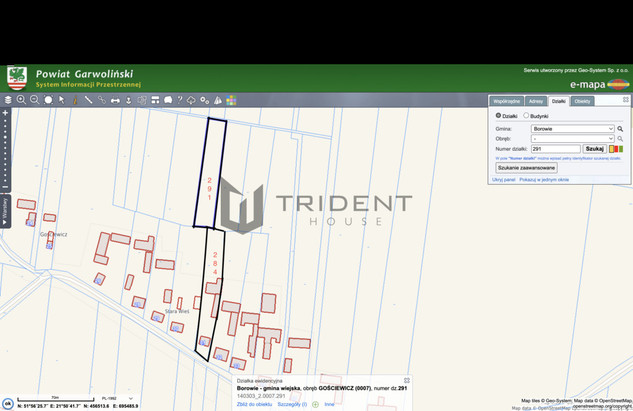
Task: Select the Działki radio button
Action: pos(499,116)
